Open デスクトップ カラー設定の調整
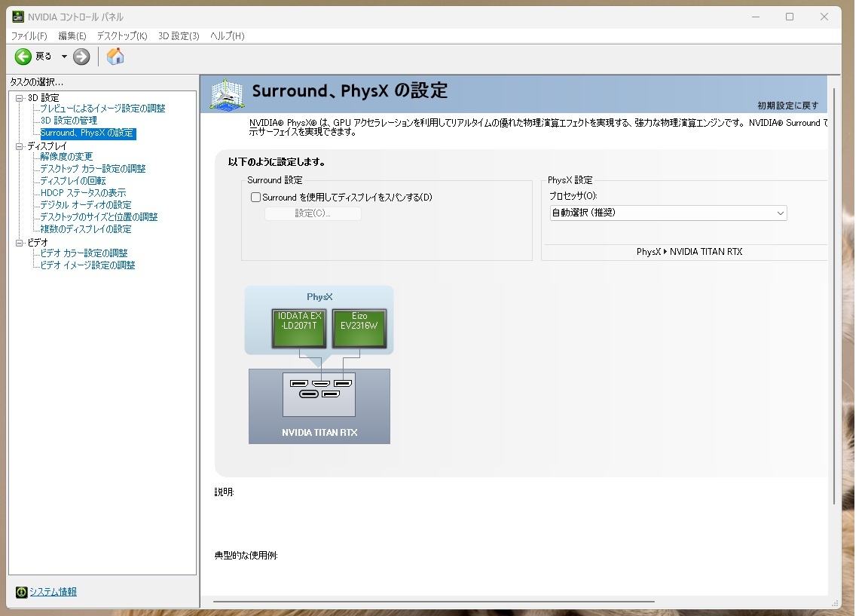This screenshot has height=616, width=868. coord(93,169)
